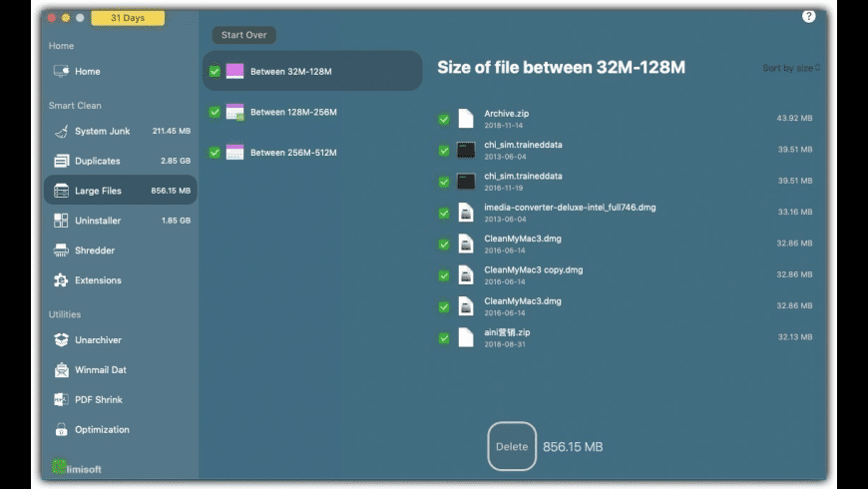
Task: Open the Shredder utility
Action: 120,250
